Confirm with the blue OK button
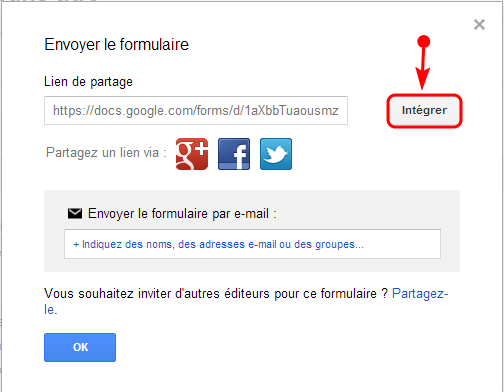504x392 pixels. pyautogui.click(x=80, y=347)
